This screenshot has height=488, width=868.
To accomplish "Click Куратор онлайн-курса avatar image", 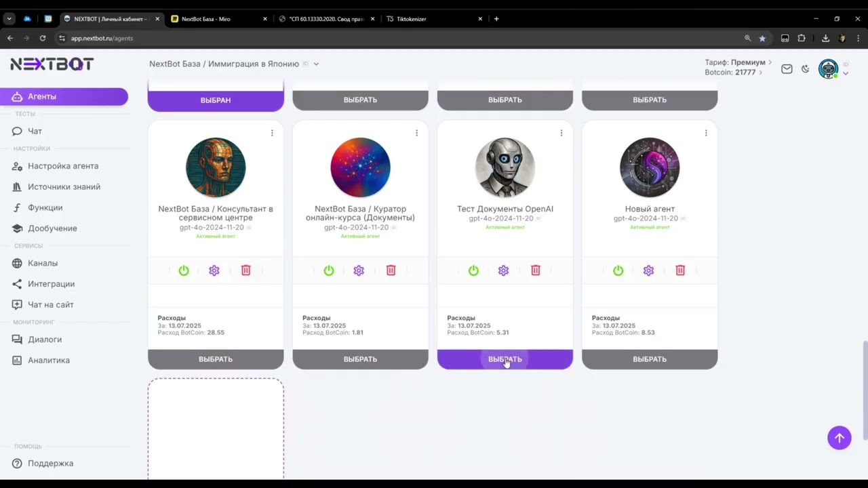I will pos(360,167).
